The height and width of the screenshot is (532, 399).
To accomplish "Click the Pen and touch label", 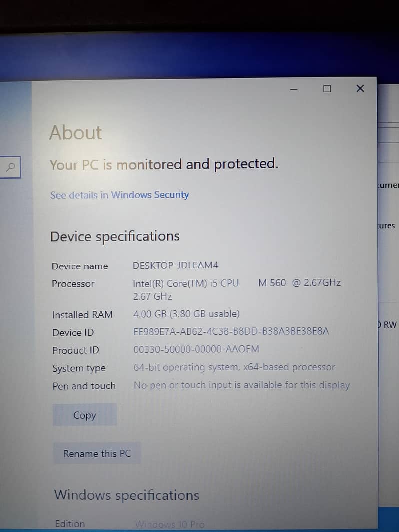I will point(84,386).
